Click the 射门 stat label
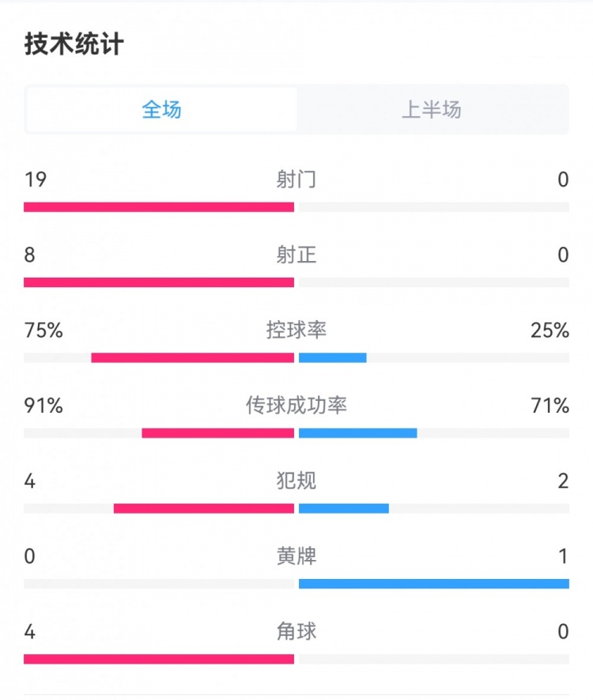 click(x=296, y=180)
